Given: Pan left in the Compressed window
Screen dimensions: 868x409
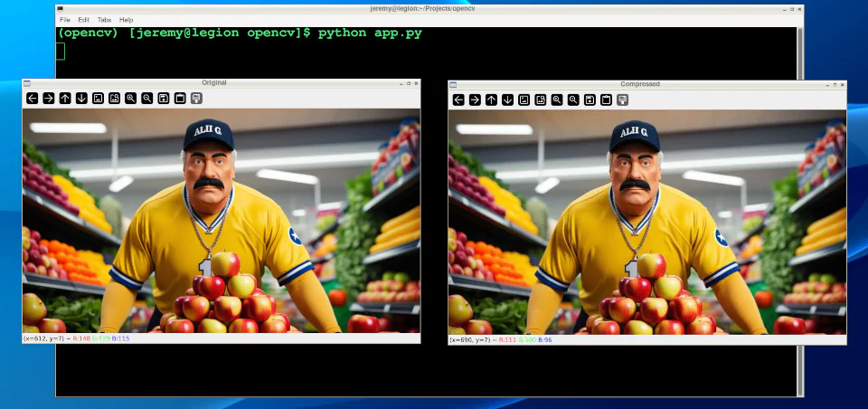Looking at the screenshot, I should pos(458,100).
